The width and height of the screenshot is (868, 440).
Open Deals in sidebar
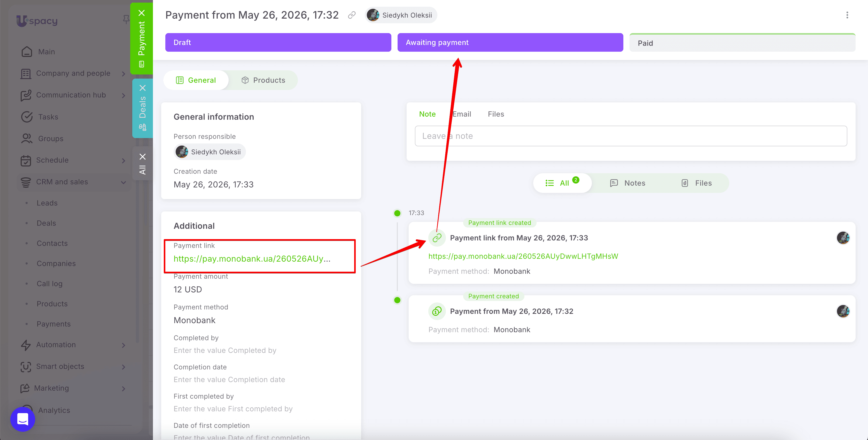point(46,223)
